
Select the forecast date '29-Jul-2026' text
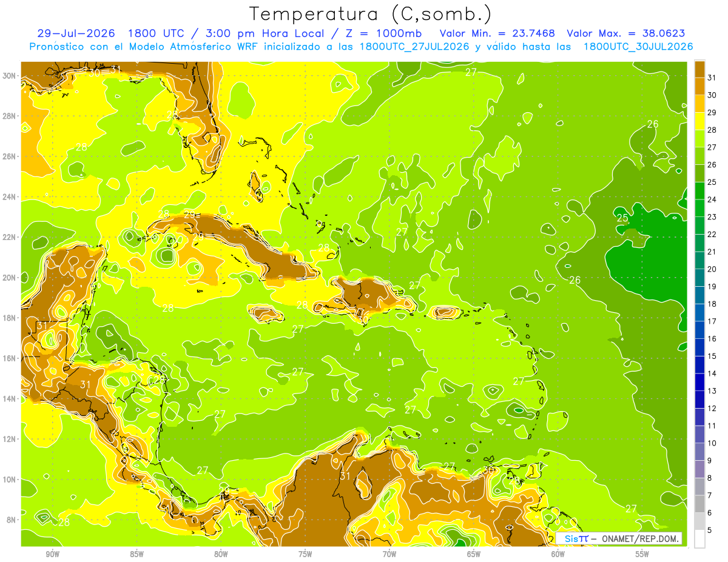coord(76,33)
